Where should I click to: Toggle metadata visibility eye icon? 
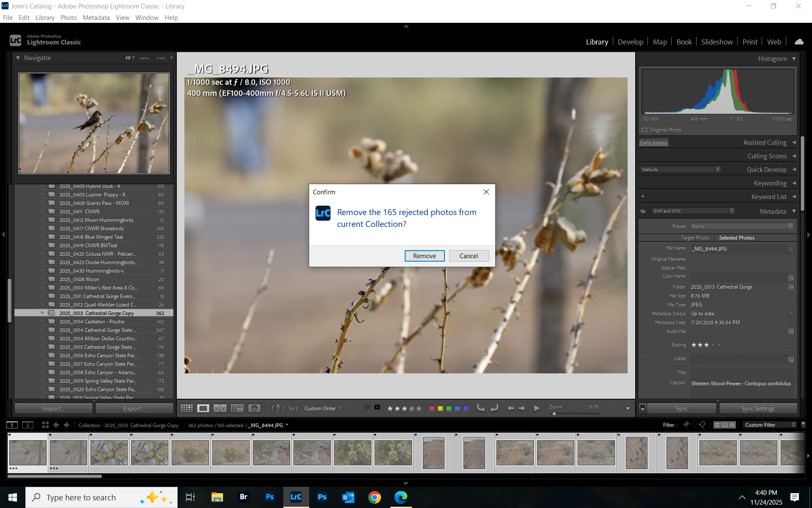click(x=643, y=211)
